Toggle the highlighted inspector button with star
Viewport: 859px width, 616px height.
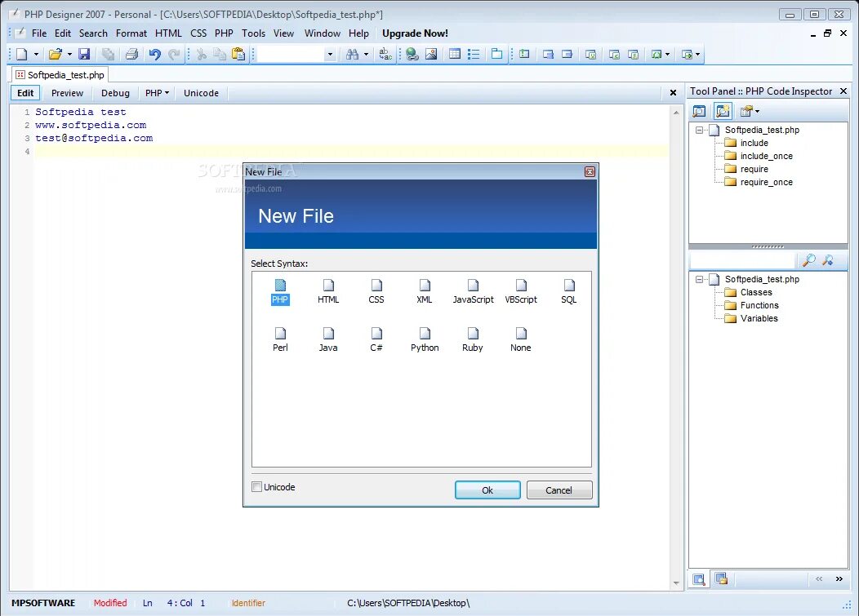point(723,111)
